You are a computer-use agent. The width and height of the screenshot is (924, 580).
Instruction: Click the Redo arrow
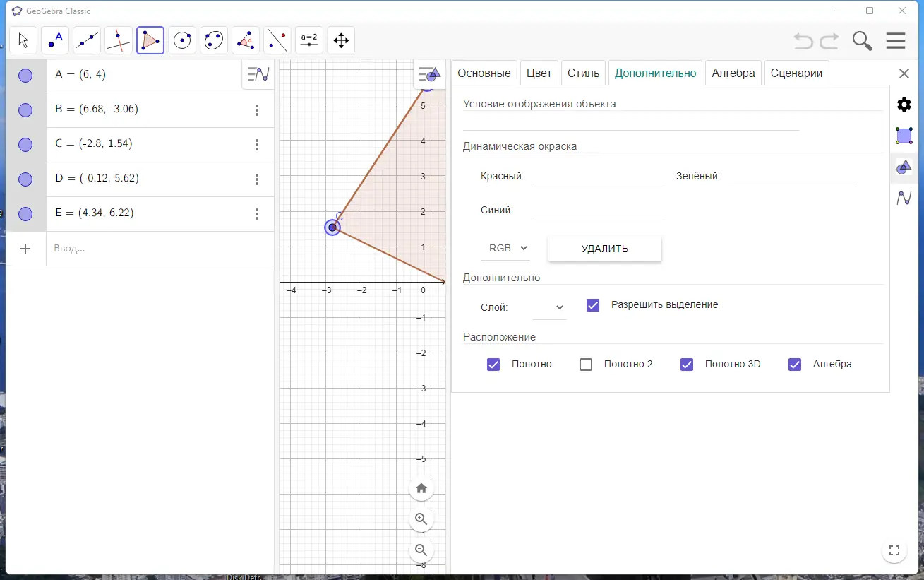coord(829,41)
